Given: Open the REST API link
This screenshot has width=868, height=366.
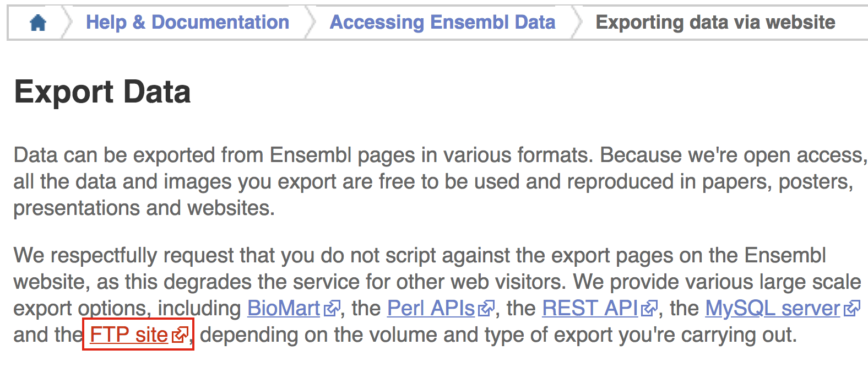Looking at the screenshot, I should pos(590,308).
